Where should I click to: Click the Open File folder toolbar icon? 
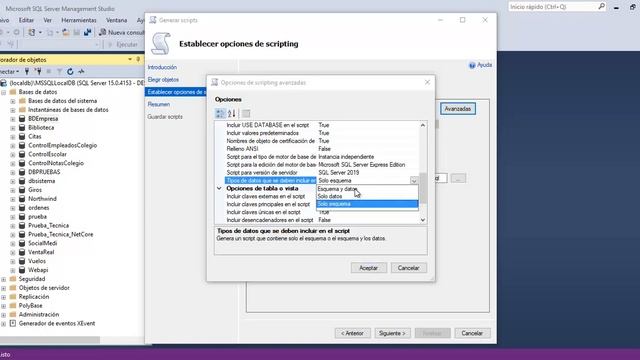pos(66,32)
